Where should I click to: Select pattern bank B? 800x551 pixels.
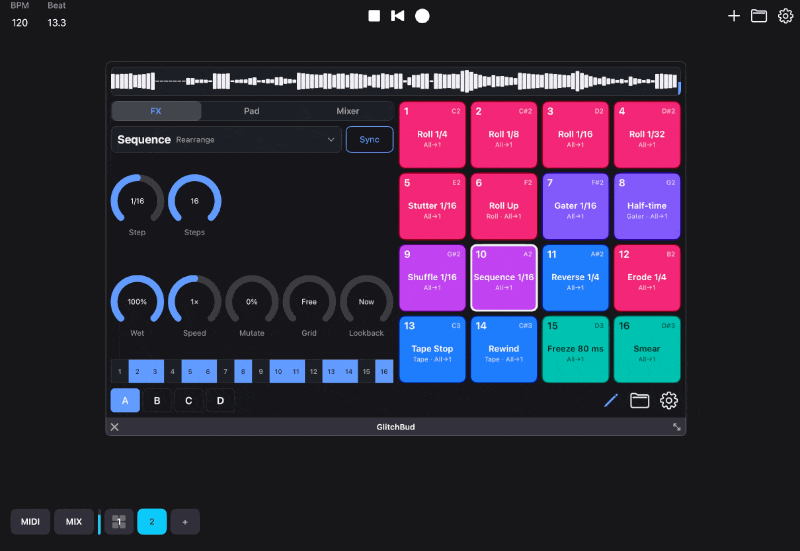coord(157,400)
